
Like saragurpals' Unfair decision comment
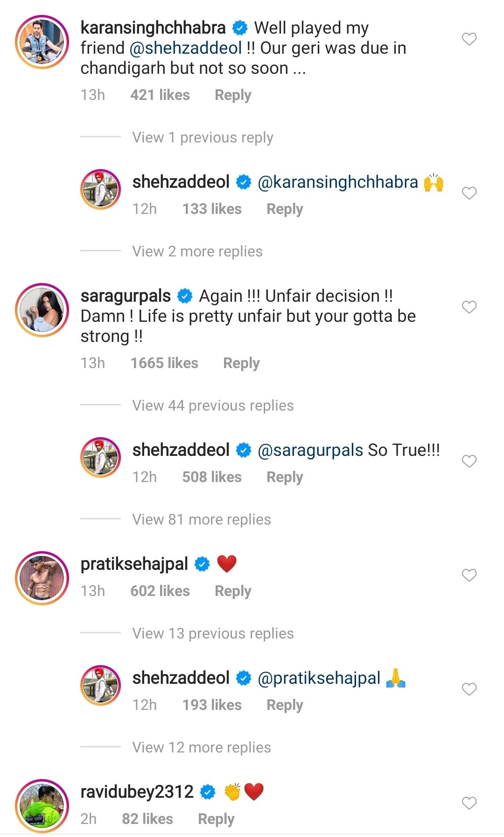point(469,307)
